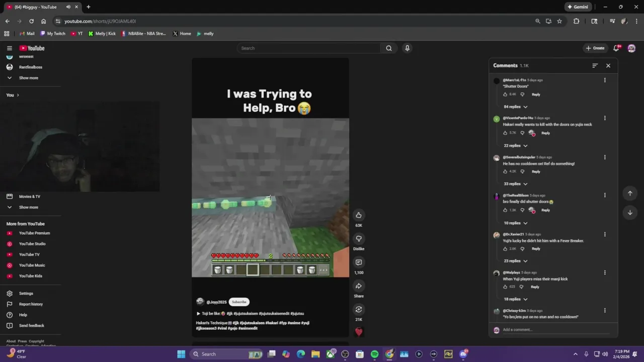Open options for VicentePardo-l4u comment
644x362 pixels.
click(x=605, y=118)
